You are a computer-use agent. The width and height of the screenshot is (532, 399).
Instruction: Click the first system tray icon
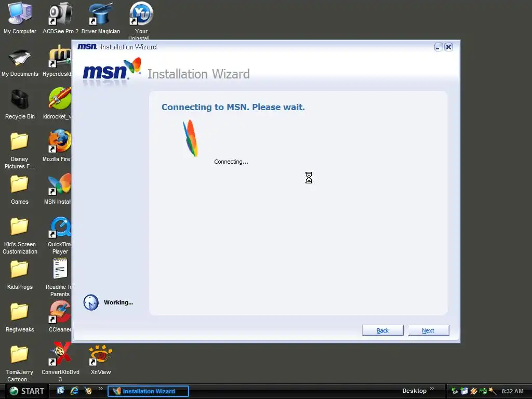(454, 391)
